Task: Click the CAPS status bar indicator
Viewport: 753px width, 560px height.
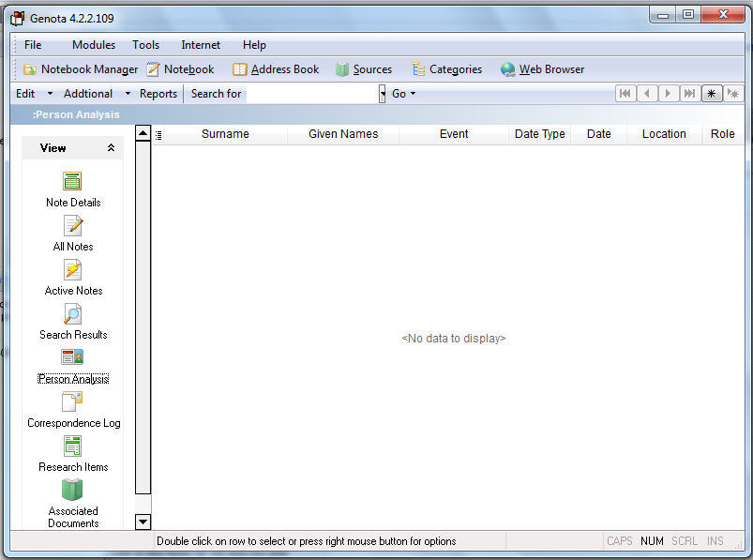Action: [x=620, y=541]
